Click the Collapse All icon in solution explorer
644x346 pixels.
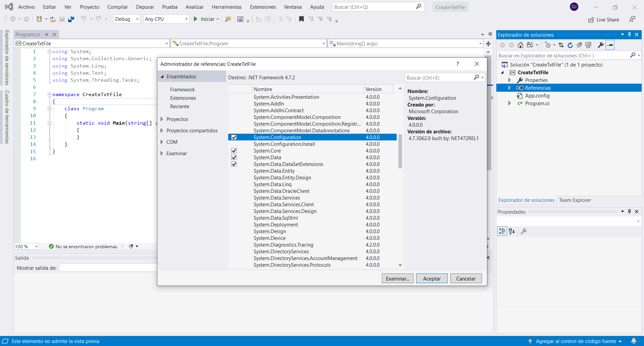(x=579, y=45)
